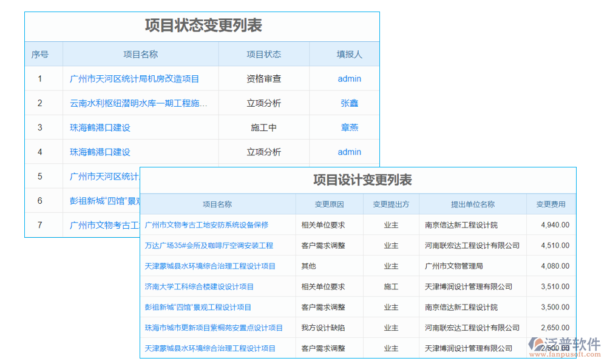Click the 项目名称 column header

[x=140, y=54]
